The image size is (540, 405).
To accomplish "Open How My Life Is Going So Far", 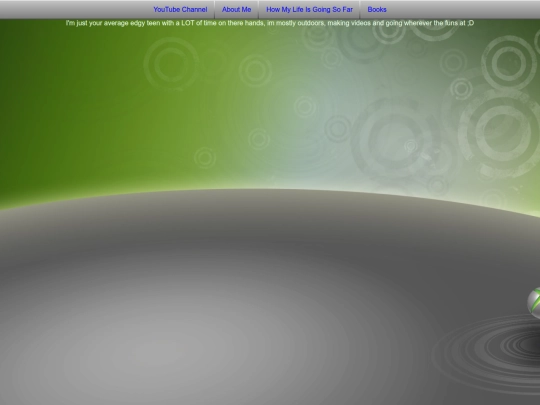I will click(x=309, y=10).
